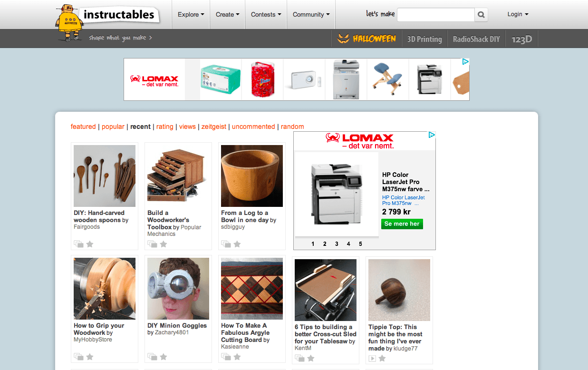Open the Login dropdown
Screen dimensions: 588x370
click(518, 14)
